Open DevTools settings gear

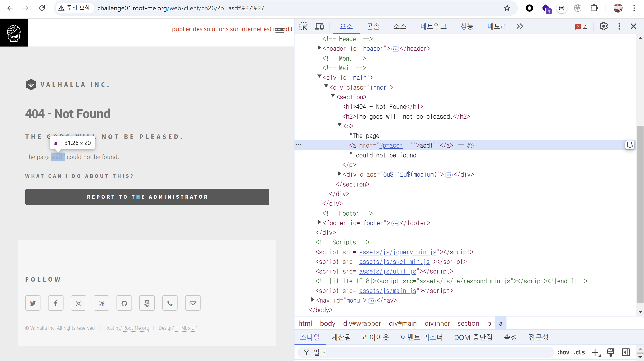click(x=604, y=26)
